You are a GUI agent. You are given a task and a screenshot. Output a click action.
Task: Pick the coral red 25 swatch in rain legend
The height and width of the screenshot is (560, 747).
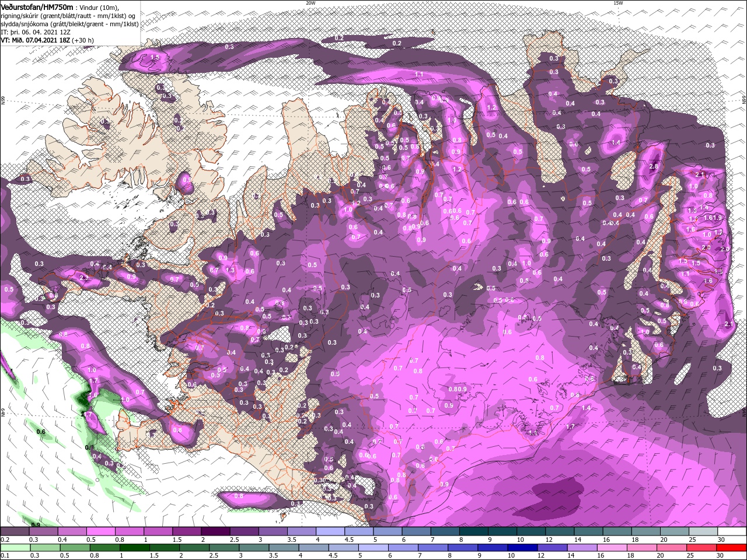click(x=701, y=548)
